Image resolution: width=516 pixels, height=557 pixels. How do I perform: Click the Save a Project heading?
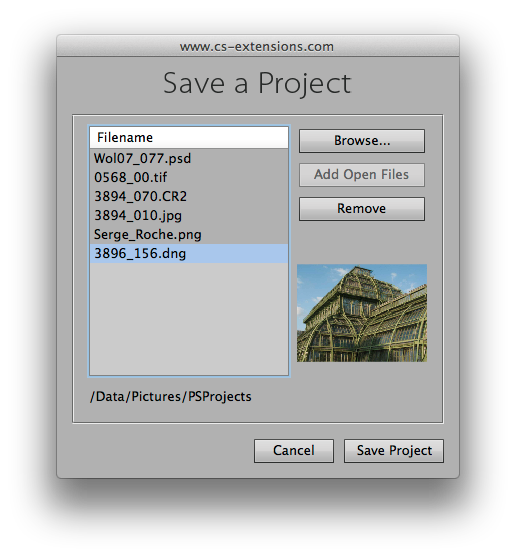(257, 84)
